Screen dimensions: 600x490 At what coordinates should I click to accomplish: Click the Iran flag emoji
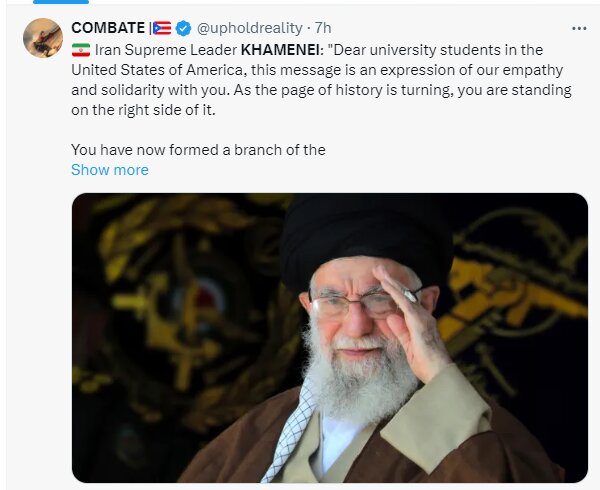coord(81,49)
